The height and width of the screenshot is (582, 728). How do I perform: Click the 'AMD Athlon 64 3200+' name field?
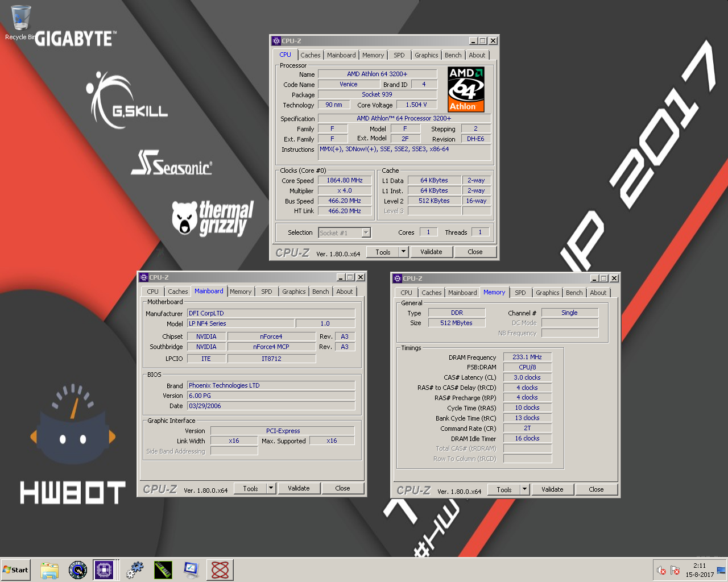pyautogui.click(x=377, y=74)
